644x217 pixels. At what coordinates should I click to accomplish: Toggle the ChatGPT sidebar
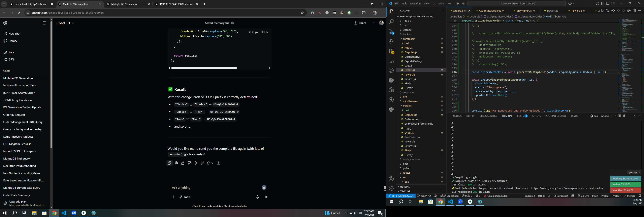44,23
